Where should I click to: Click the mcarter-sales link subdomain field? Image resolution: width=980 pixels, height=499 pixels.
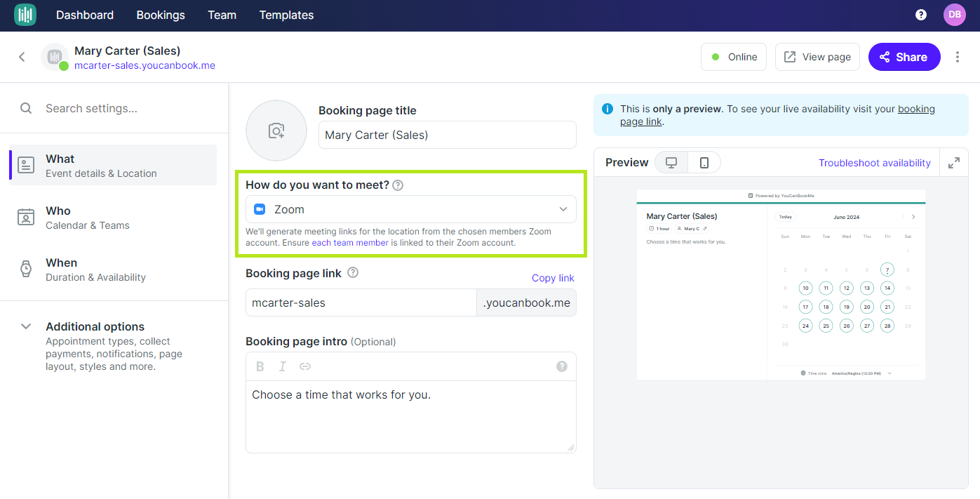[361, 302]
